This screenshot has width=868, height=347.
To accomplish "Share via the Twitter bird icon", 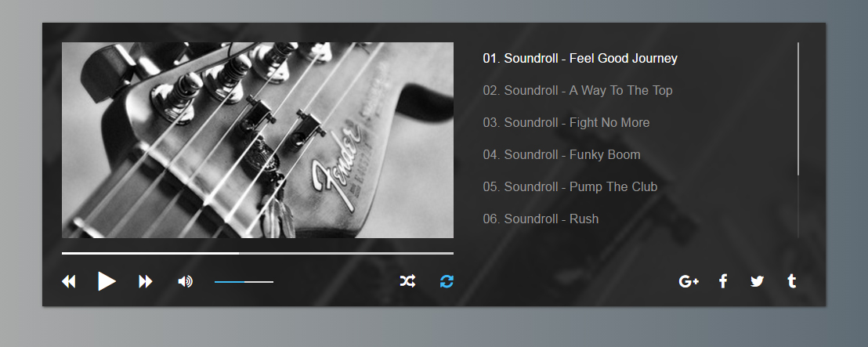I will [757, 282].
